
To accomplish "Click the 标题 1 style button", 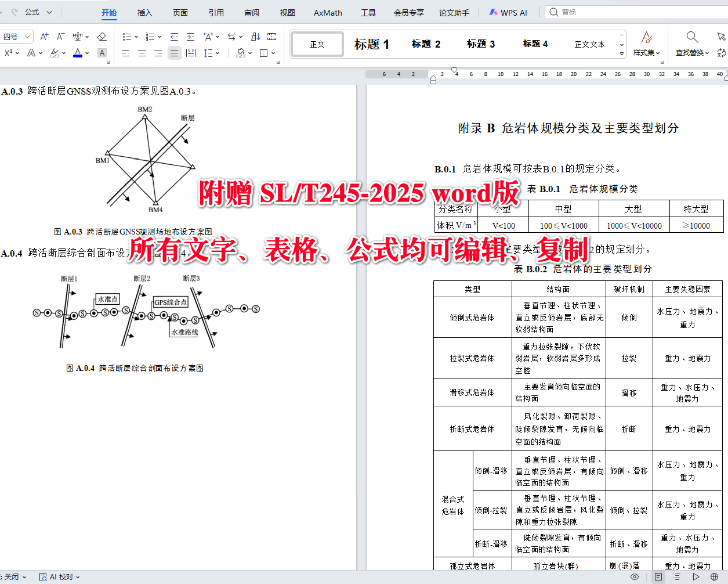I will click(x=372, y=44).
